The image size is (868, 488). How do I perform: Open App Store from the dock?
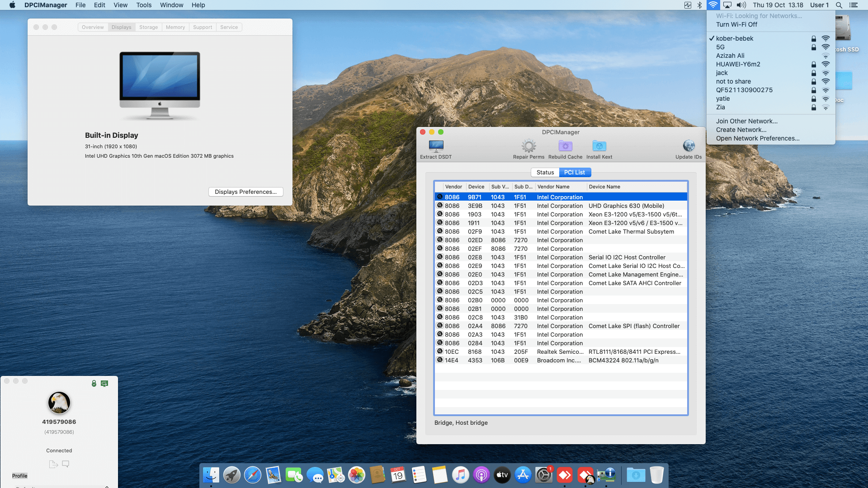(523, 475)
